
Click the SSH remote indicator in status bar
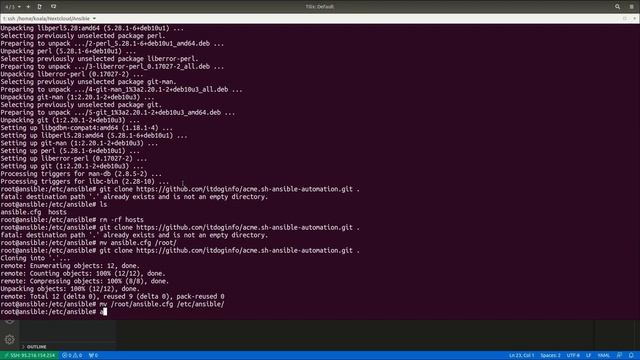(x=29, y=355)
